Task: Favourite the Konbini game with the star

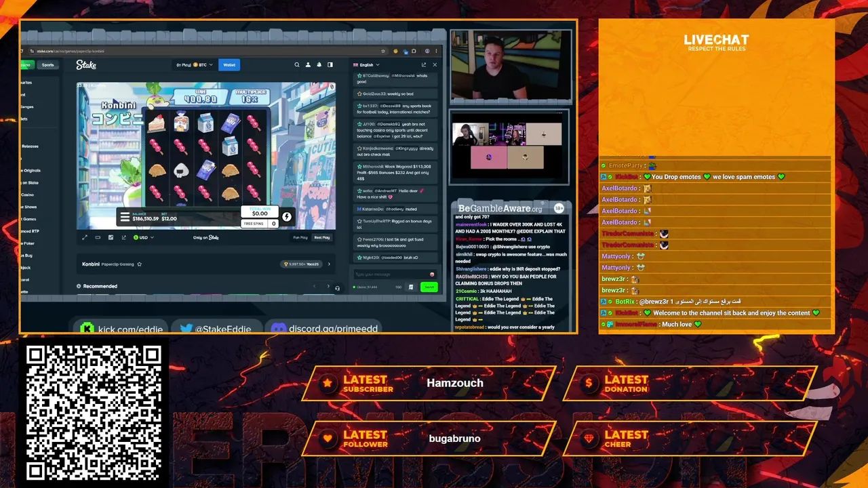Action: coord(140,264)
